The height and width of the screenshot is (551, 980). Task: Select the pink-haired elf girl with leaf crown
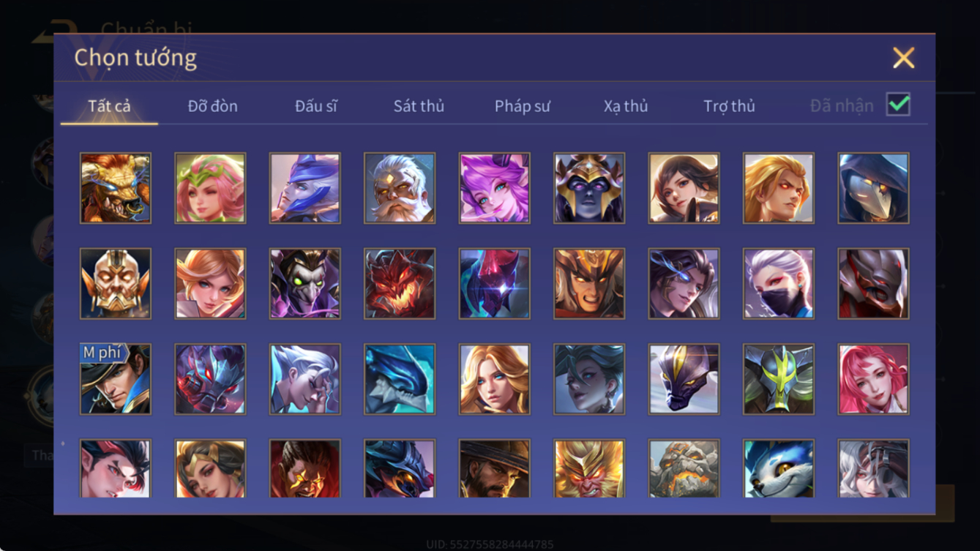211,188
